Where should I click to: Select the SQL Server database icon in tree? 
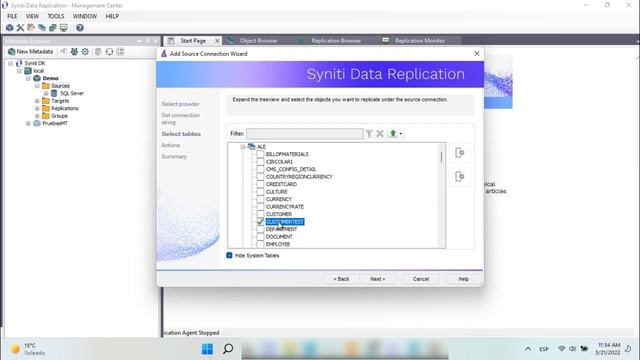pos(54,93)
